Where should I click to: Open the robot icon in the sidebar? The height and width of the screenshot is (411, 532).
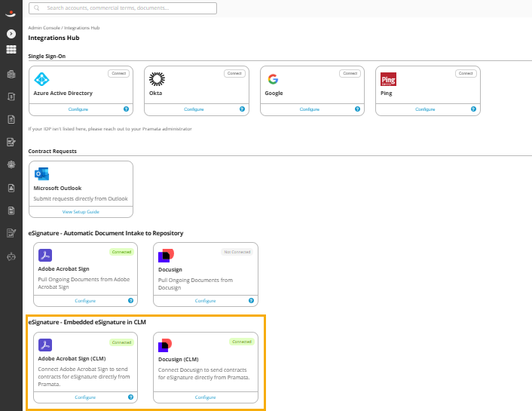[x=11, y=256]
